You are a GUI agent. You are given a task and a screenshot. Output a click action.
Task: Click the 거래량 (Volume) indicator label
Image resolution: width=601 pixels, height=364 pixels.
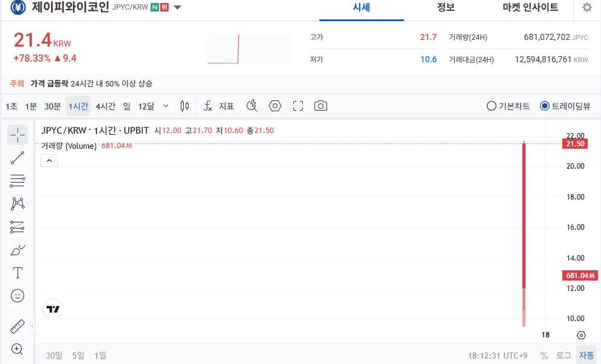click(x=69, y=146)
